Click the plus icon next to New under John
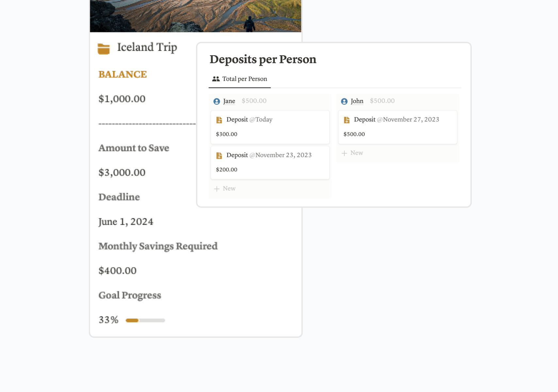Image resolution: width=558 pixels, height=392 pixels. 345,153
